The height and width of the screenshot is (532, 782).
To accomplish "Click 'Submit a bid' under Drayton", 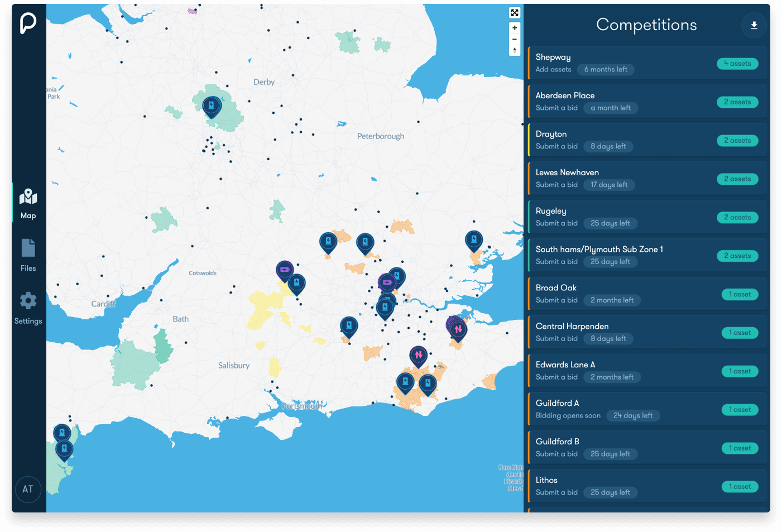I will coord(556,147).
